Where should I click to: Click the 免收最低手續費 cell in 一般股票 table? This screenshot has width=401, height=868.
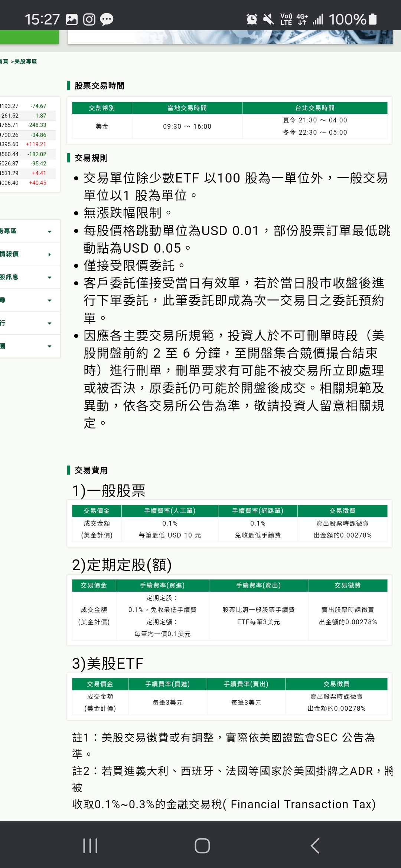tap(258, 535)
